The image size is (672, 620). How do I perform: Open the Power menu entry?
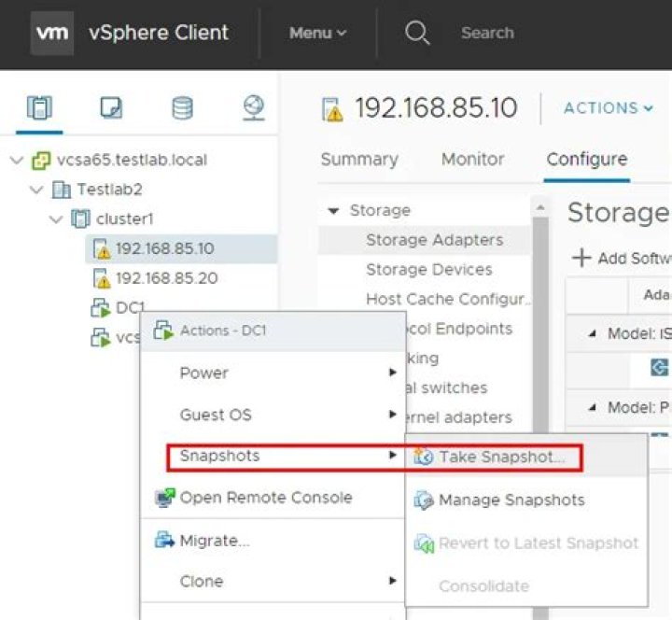coord(273,373)
